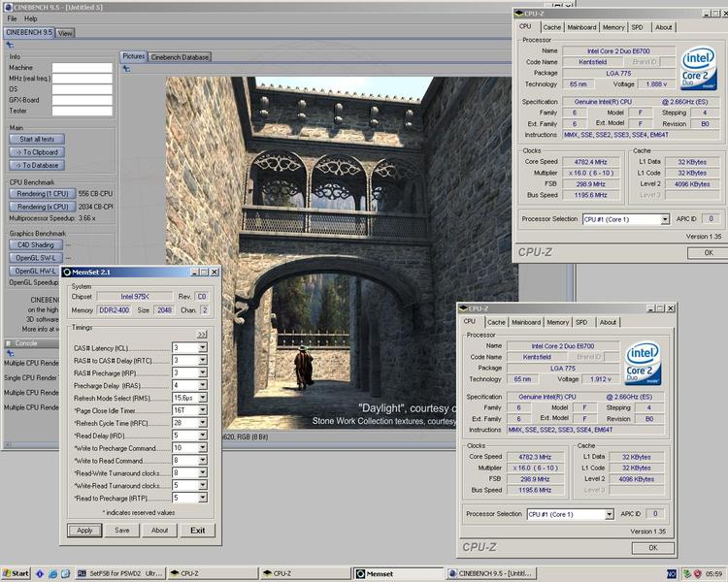This screenshot has width=728, height=582.
Task: Open CAS# Latency (tCL) dropdown
Action: click(x=203, y=347)
